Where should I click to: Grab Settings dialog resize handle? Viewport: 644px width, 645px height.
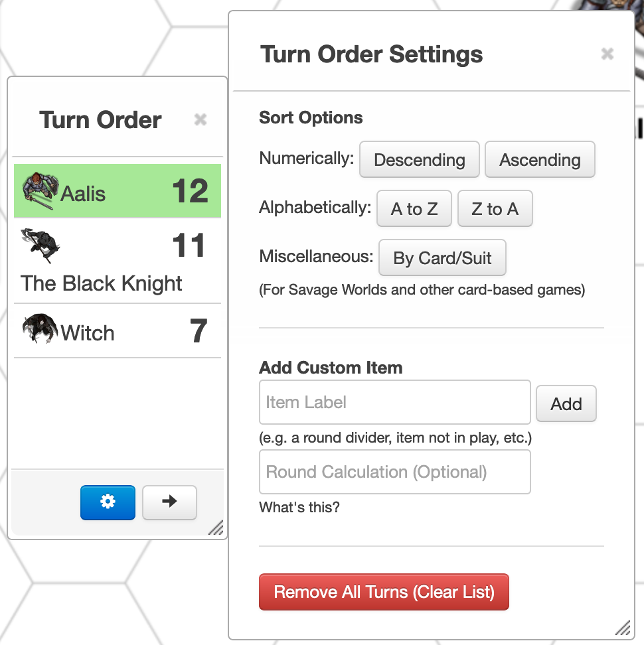623,628
